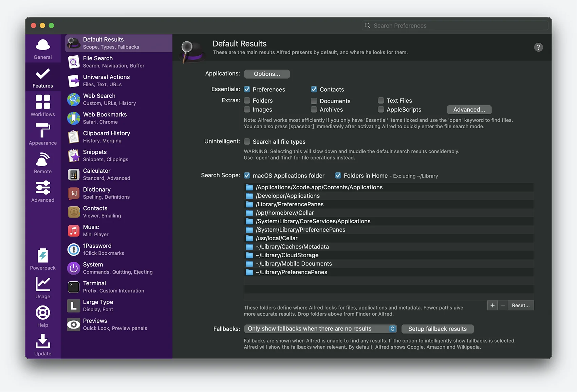Add a search scope folder with plus
This screenshot has width=577, height=392.
[492, 305]
